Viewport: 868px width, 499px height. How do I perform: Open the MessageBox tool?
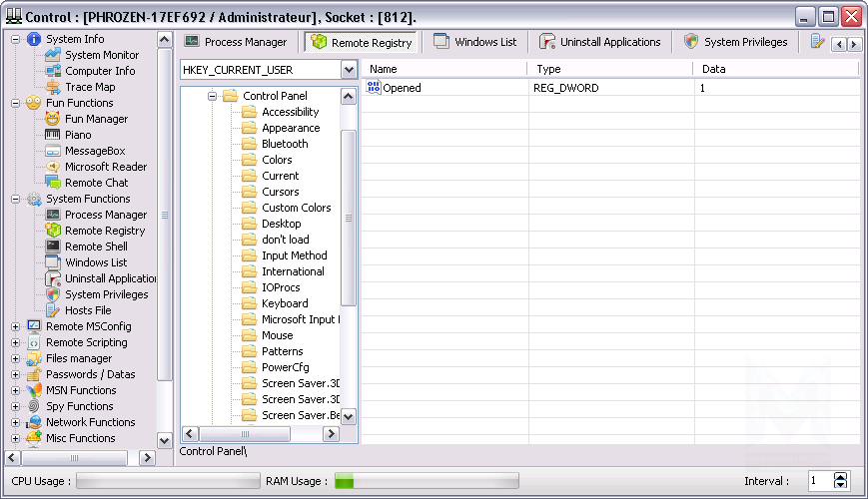[x=94, y=151]
